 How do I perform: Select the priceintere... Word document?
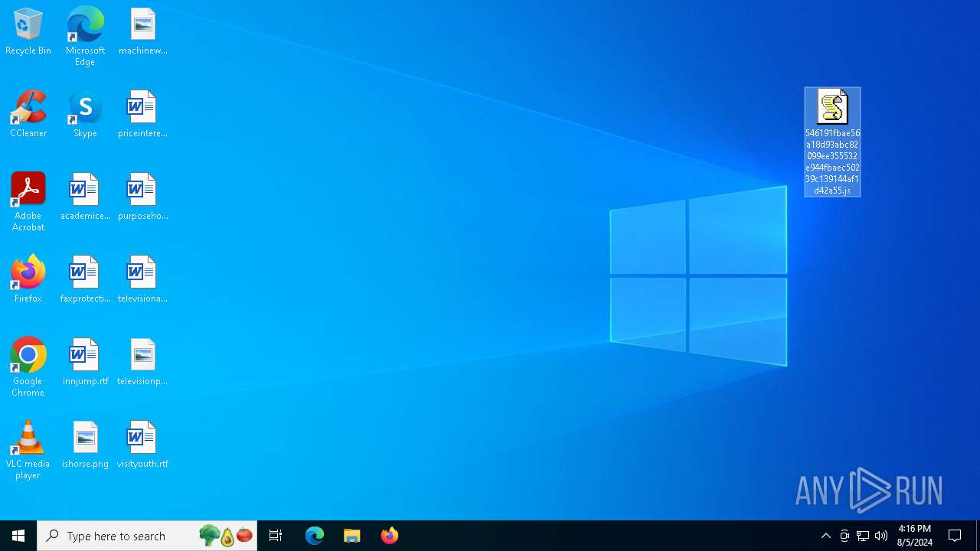pyautogui.click(x=142, y=115)
